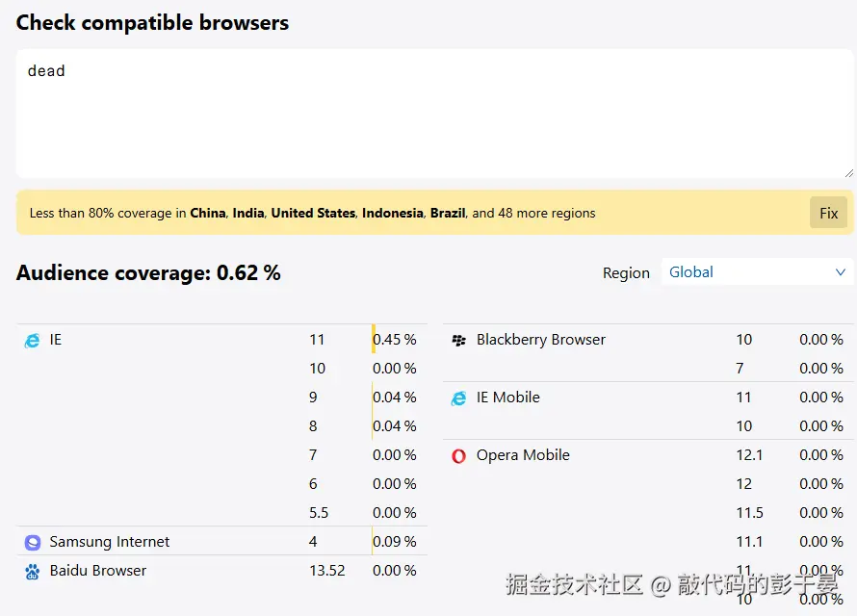Image resolution: width=857 pixels, height=616 pixels.
Task: Click the Baidu Browser paw icon
Action: pyautogui.click(x=33, y=572)
